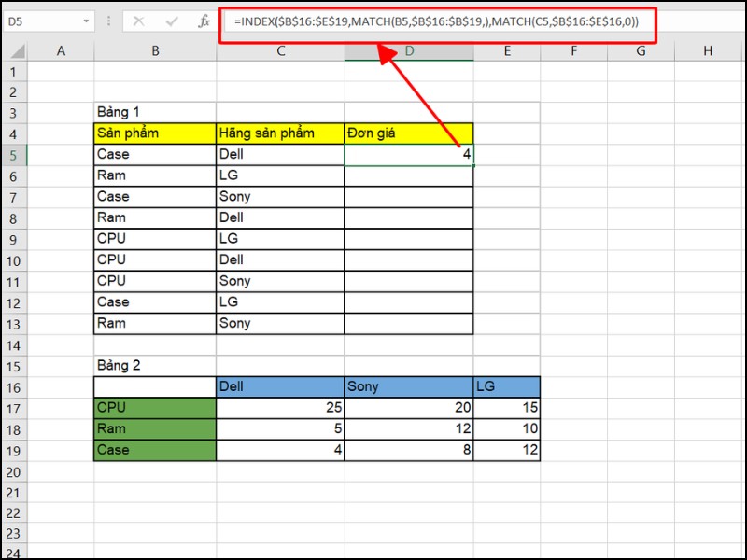Select the yellow 'Sản phẩm' header cell
This screenshot has width=747, height=560.
click(155, 133)
